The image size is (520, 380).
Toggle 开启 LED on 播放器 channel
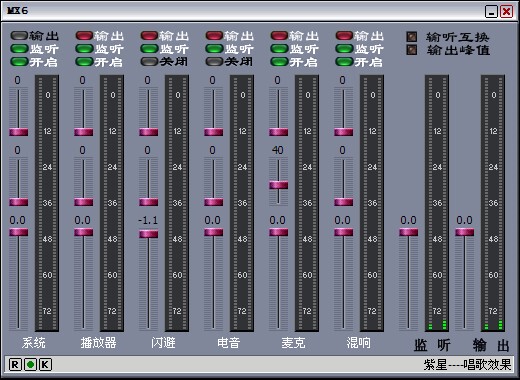(x=84, y=62)
